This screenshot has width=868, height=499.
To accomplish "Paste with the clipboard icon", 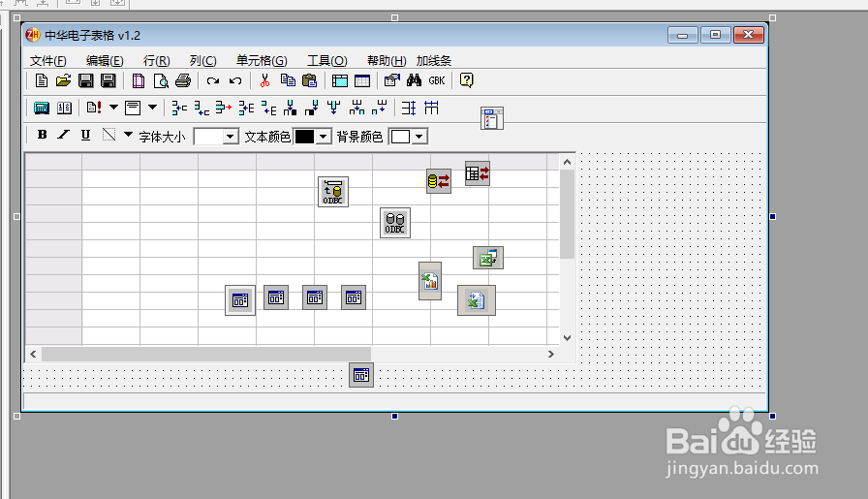I will tap(309, 80).
